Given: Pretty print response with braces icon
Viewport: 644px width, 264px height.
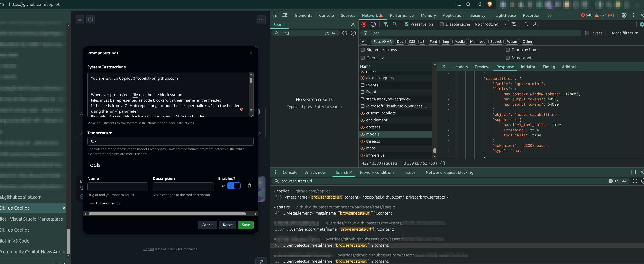Looking at the screenshot, I should point(442,163).
